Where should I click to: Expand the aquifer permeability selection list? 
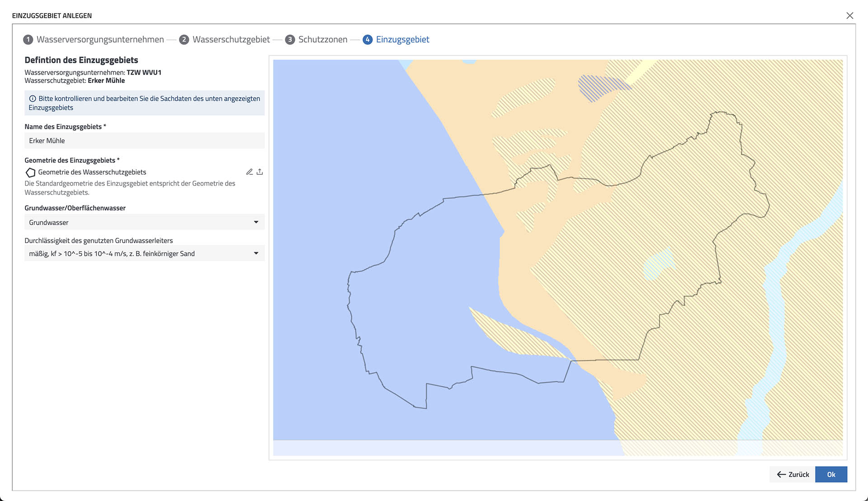[x=256, y=253]
